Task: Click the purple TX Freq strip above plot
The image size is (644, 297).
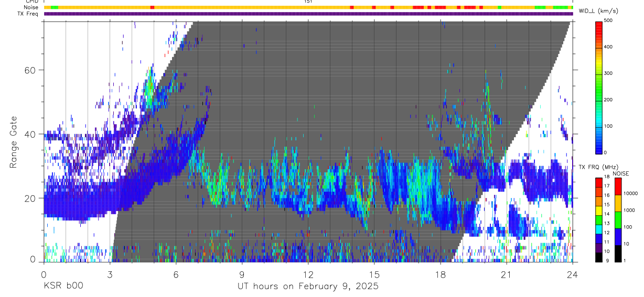Action: coord(308,14)
